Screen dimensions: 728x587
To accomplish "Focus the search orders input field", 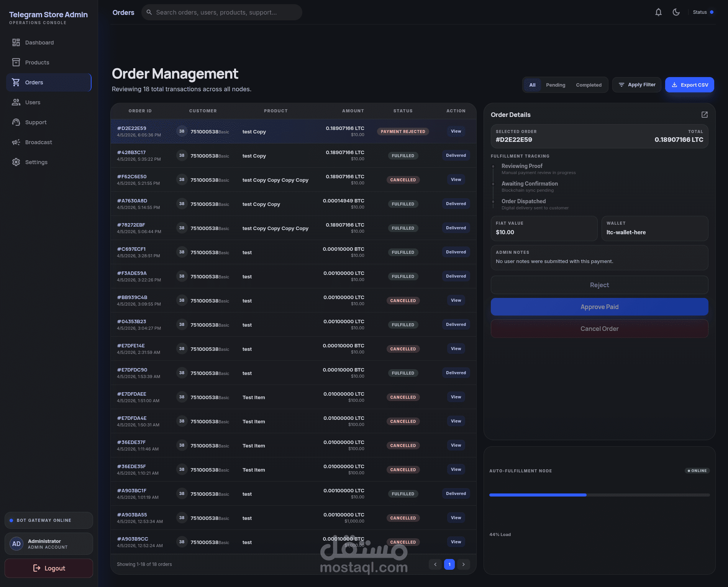I will [222, 12].
